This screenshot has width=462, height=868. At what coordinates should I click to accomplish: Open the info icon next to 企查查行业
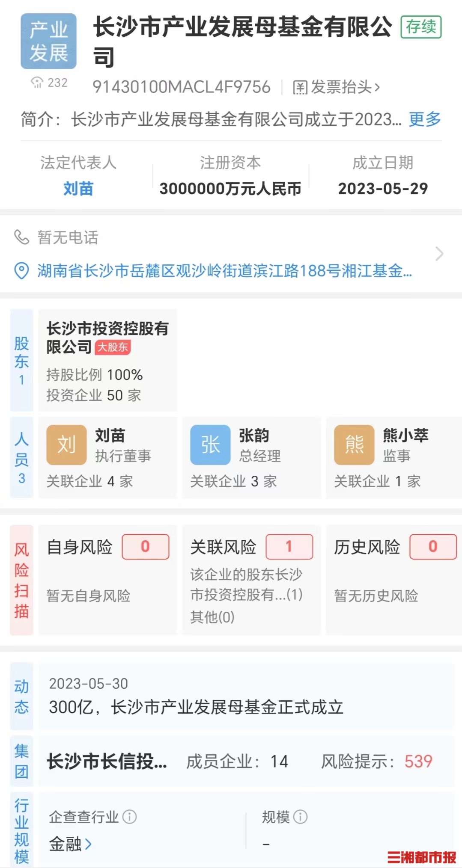point(130,817)
